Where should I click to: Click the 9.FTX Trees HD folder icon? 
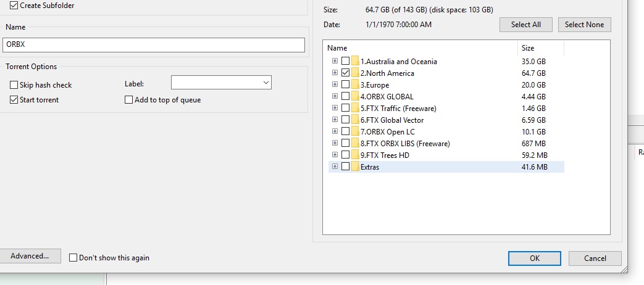tap(355, 155)
